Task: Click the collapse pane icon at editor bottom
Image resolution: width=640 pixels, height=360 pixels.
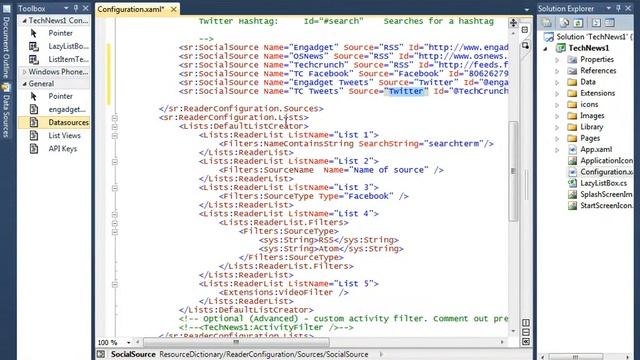Action: point(526,341)
